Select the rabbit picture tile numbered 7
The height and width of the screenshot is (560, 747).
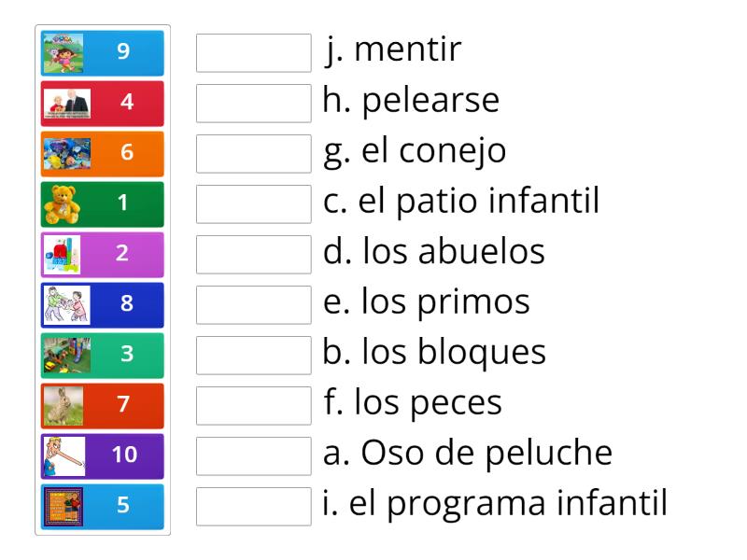click(x=102, y=404)
